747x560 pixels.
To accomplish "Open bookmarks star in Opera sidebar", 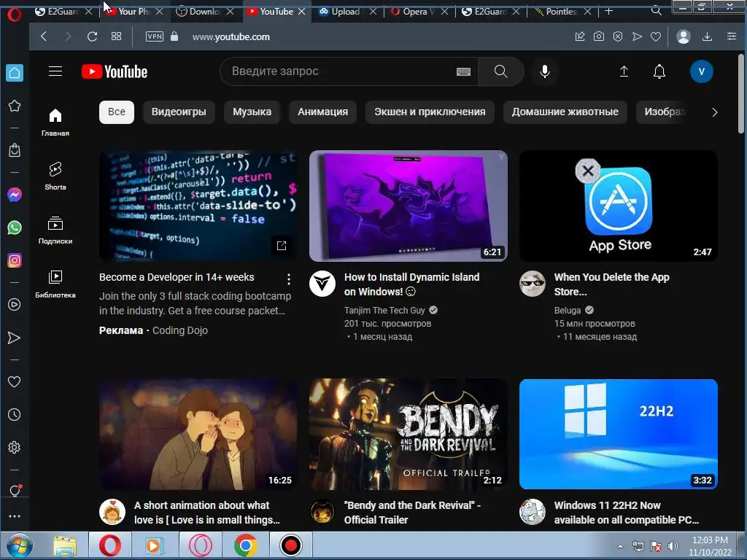I will (x=15, y=106).
